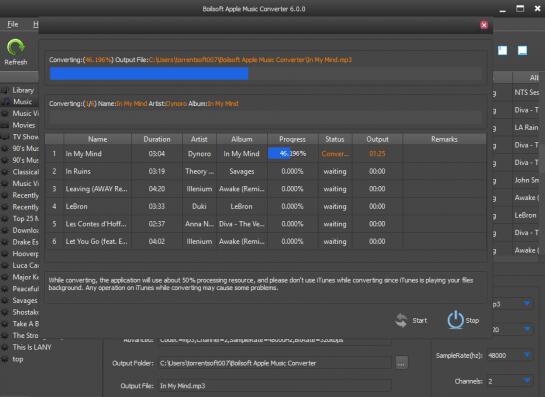Click the green Refresh icon
Screen dimensions: 545x397
[15, 47]
